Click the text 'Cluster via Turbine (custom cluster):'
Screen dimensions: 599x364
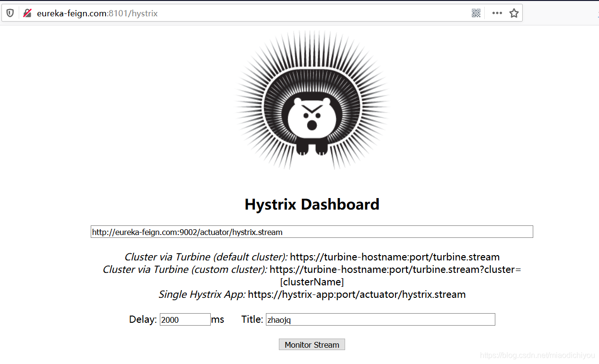click(185, 270)
